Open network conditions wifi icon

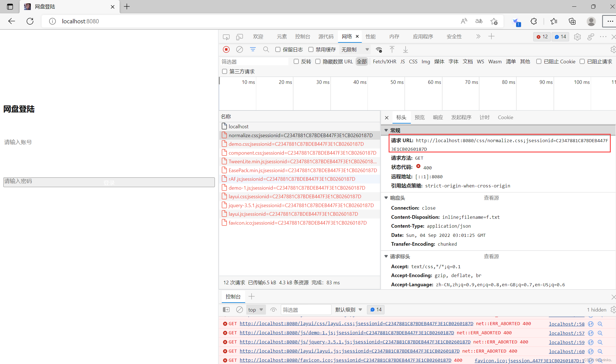point(379,50)
